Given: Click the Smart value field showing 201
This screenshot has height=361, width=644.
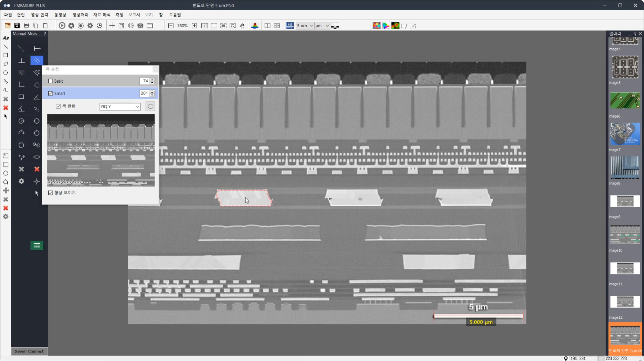Looking at the screenshot, I should pos(145,93).
